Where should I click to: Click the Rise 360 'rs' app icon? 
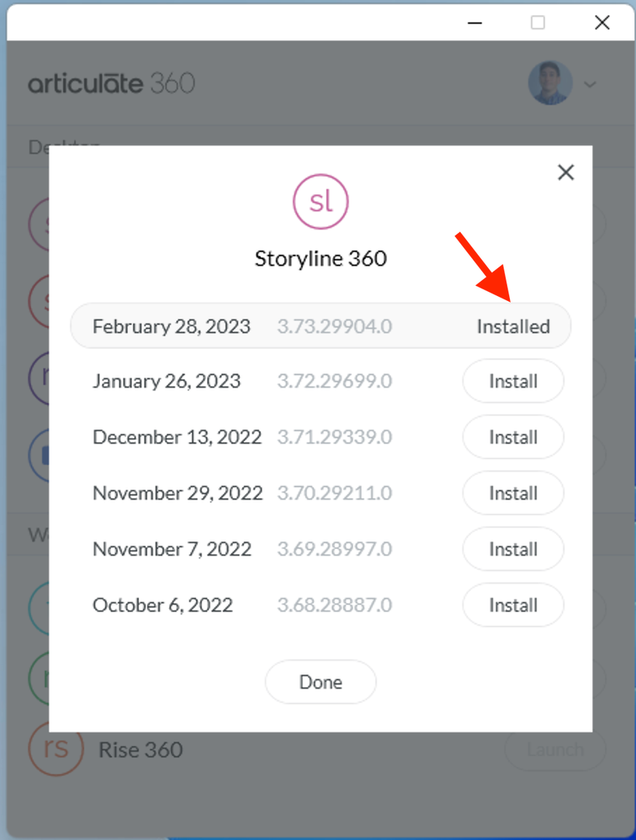(x=56, y=749)
